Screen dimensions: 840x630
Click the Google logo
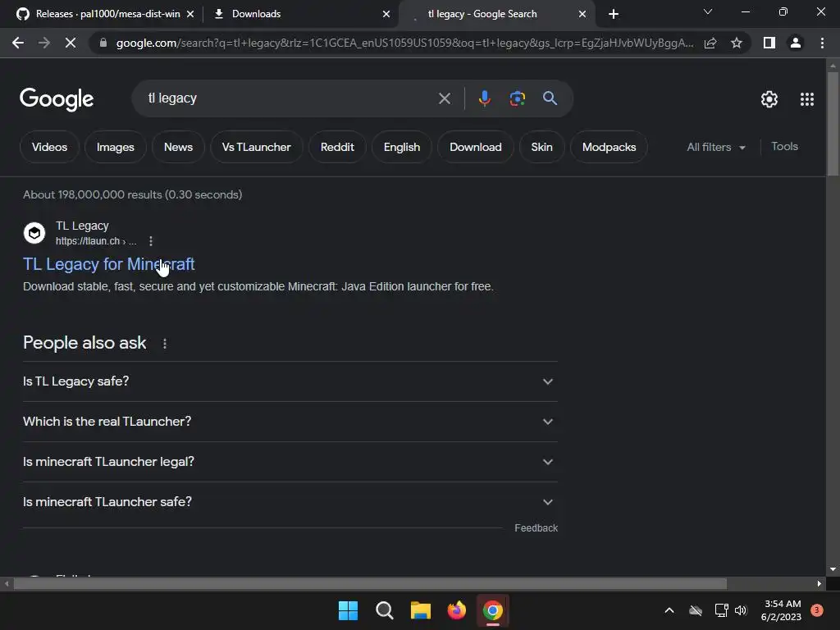pyautogui.click(x=57, y=99)
